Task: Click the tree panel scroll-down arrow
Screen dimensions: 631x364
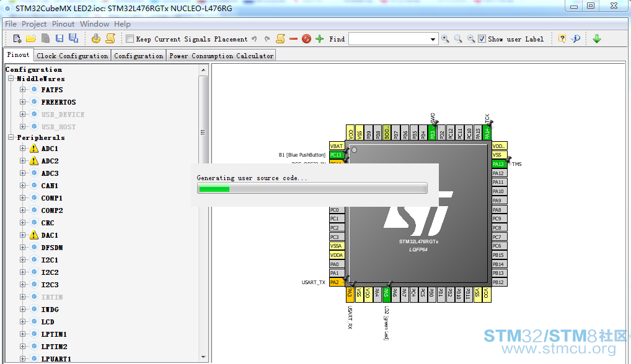Action: pyautogui.click(x=203, y=357)
